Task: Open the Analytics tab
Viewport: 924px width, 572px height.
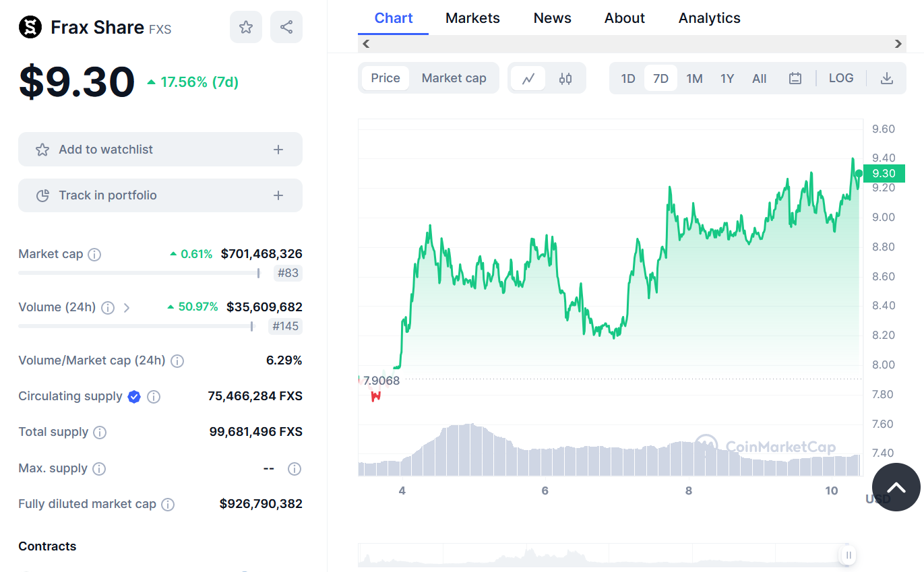Action: tap(710, 18)
